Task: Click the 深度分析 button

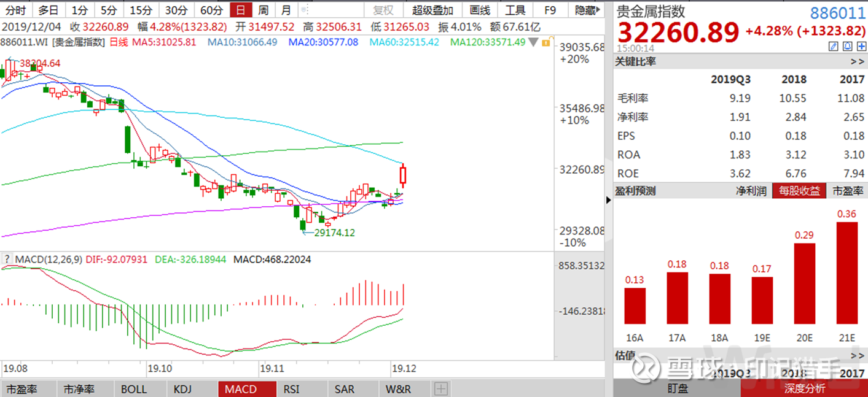Action: pyautogui.click(x=804, y=388)
